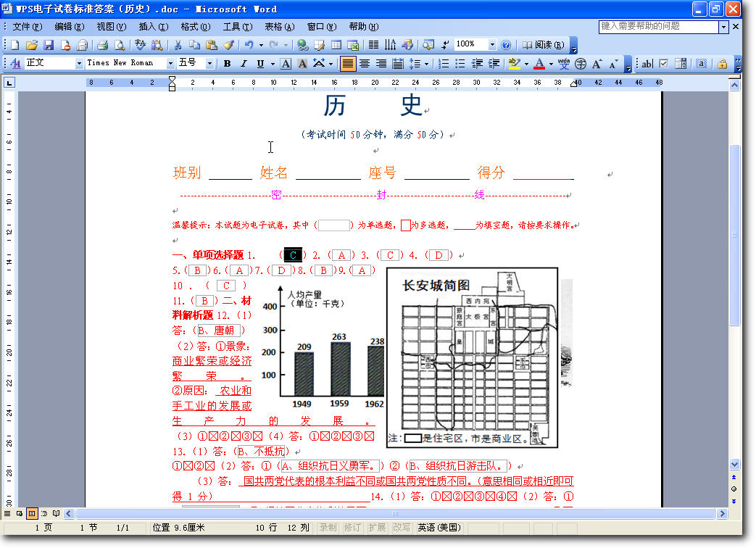The width and height of the screenshot is (756, 548).
Task: Click the Columns layout icon
Action: (x=374, y=46)
